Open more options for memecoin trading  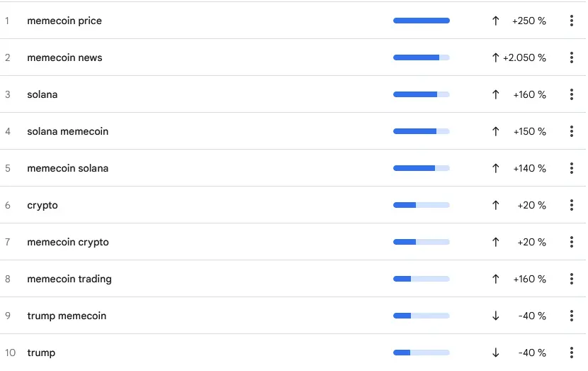[x=571, y=279]
